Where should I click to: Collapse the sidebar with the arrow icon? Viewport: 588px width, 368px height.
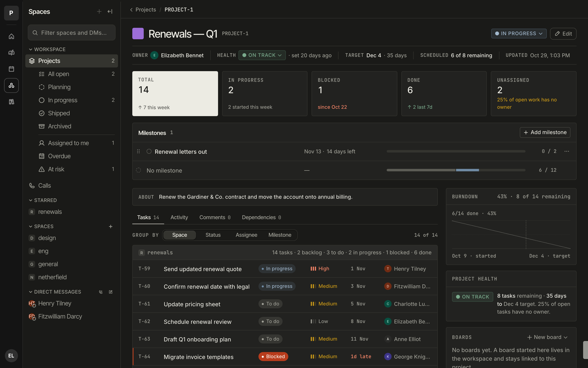click(x=110, y=11)
